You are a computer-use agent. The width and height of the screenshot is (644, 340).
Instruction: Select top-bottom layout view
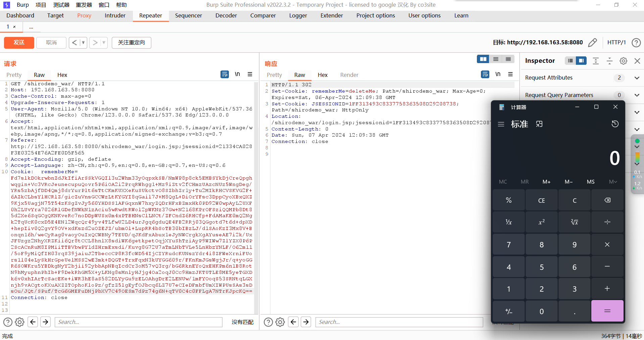click(496, 59)
